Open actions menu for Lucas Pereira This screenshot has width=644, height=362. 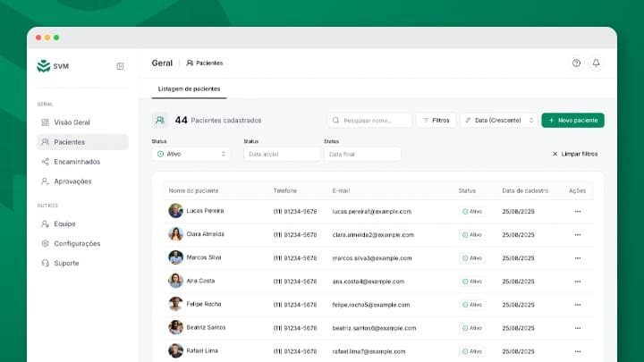point(577,211)
